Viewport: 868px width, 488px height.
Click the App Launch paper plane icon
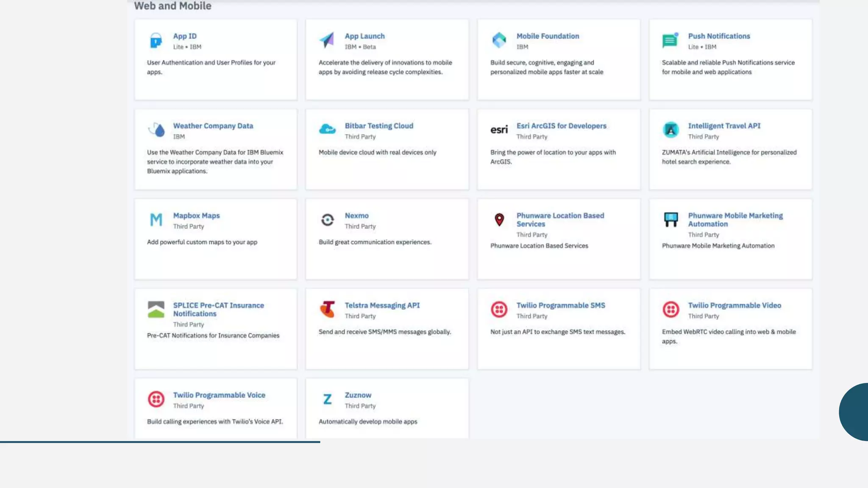327,40
